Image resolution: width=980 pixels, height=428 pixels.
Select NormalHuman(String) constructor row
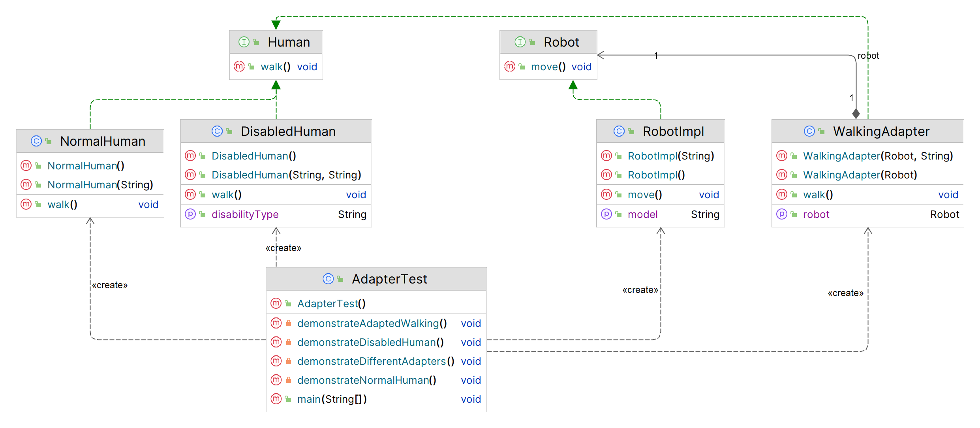[100, 185]
